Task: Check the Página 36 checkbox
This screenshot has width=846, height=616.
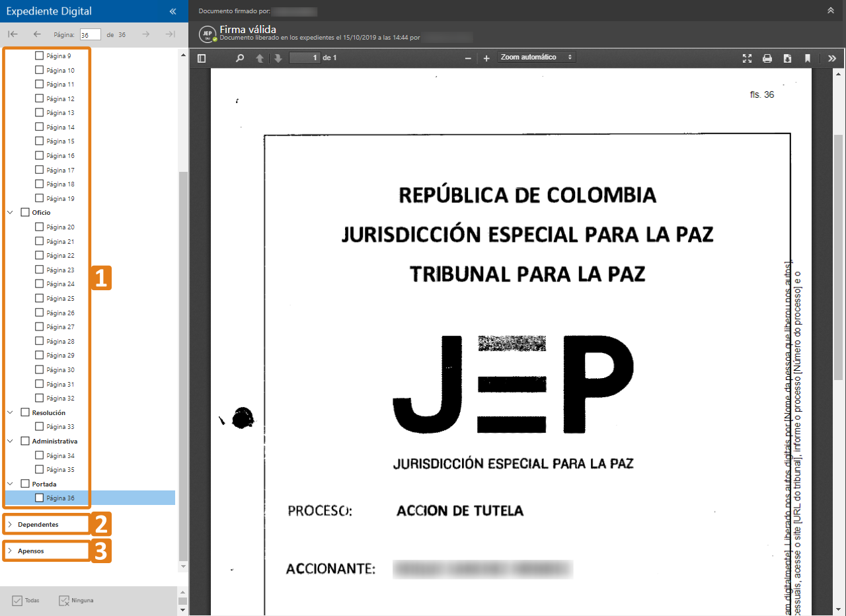Action: (x=39, y=498)
